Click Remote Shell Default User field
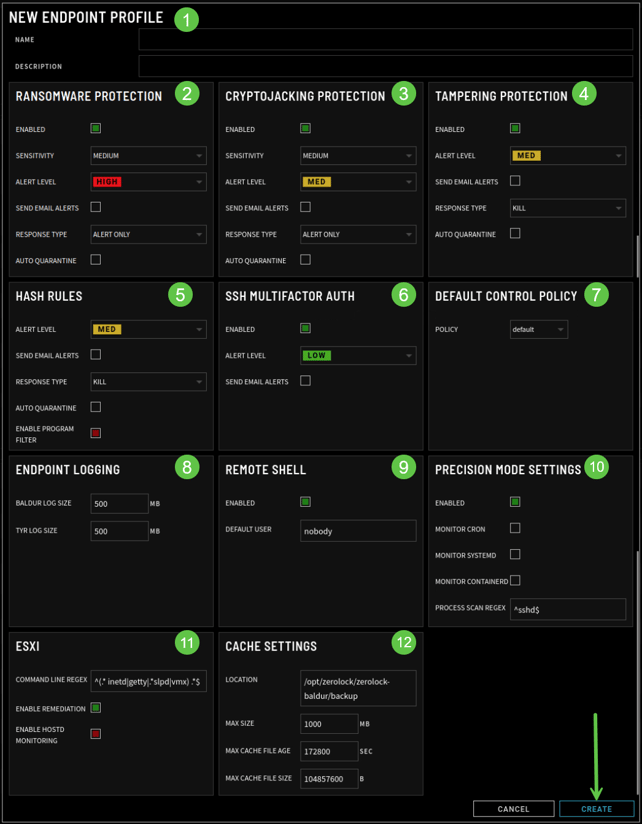 click(x=358, y=531)
